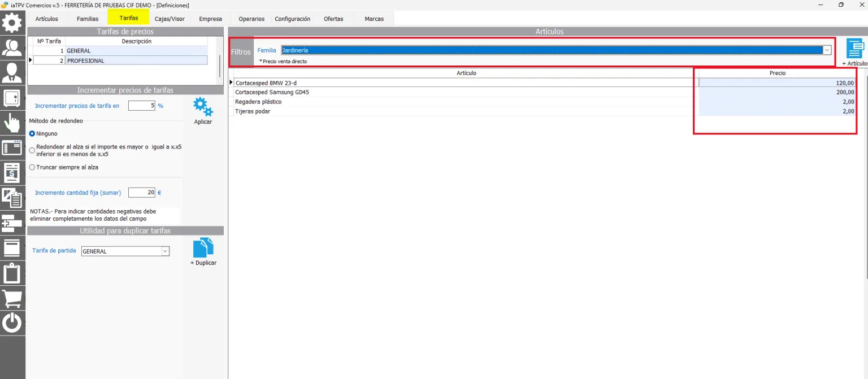This screenshot has height=379, width=868.
Task: Click the Precio column header
Action: coord(777,73)
